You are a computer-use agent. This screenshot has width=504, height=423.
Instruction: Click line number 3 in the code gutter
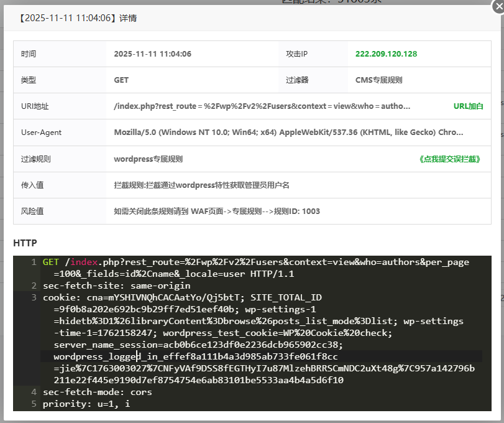[33, 297]
